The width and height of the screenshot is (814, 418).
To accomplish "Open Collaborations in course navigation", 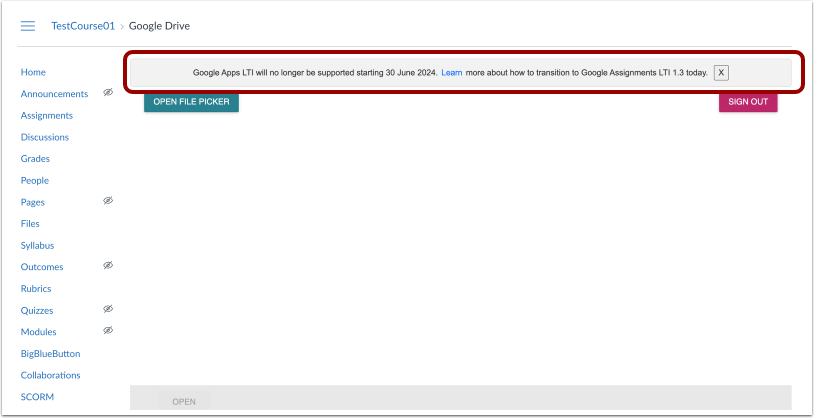I will (x=50, y=375).
